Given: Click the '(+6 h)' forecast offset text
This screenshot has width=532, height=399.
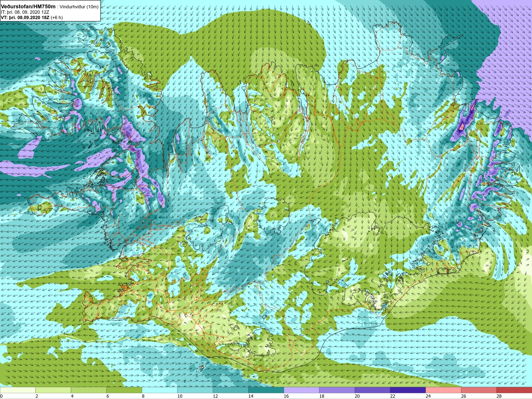Looking at the screenshot, I should (x=57, y=17).
